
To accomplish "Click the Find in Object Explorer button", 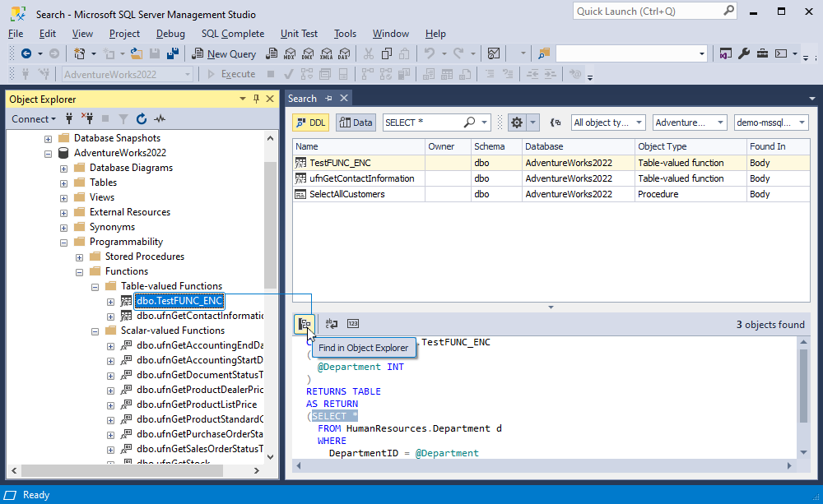I will click(x=305, y=324).
